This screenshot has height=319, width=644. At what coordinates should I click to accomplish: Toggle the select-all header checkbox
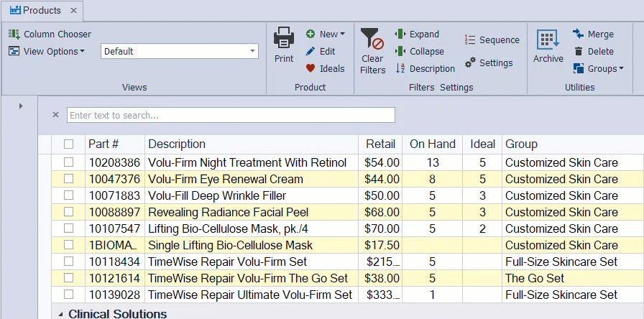point(68,144)
